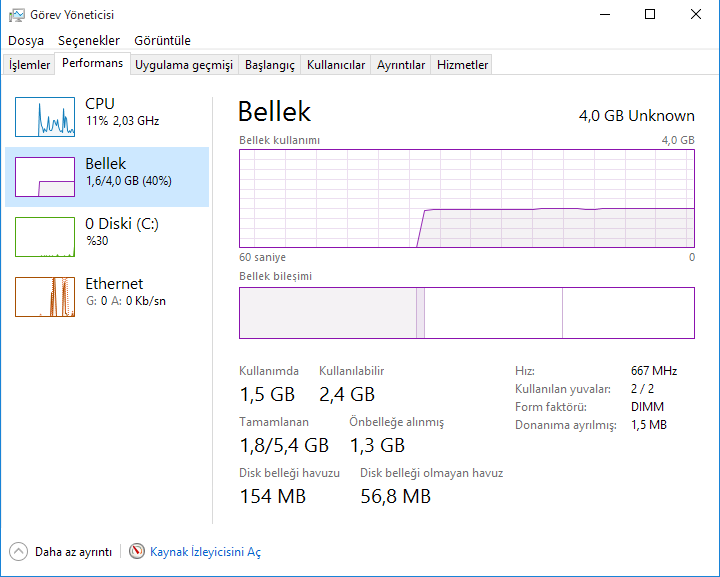Click the Bellek kullanımı usage graph

(466, 197)
